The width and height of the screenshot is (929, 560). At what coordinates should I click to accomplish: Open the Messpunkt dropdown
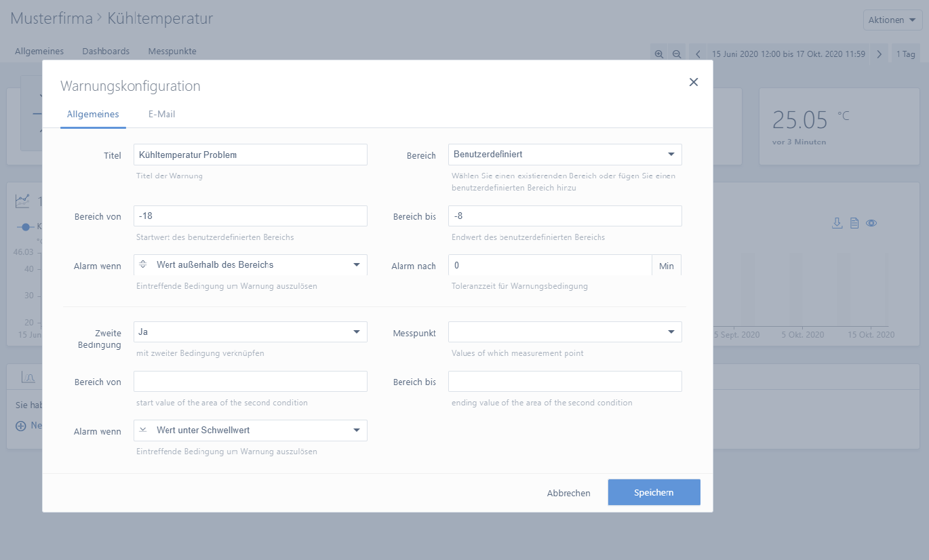565,332
